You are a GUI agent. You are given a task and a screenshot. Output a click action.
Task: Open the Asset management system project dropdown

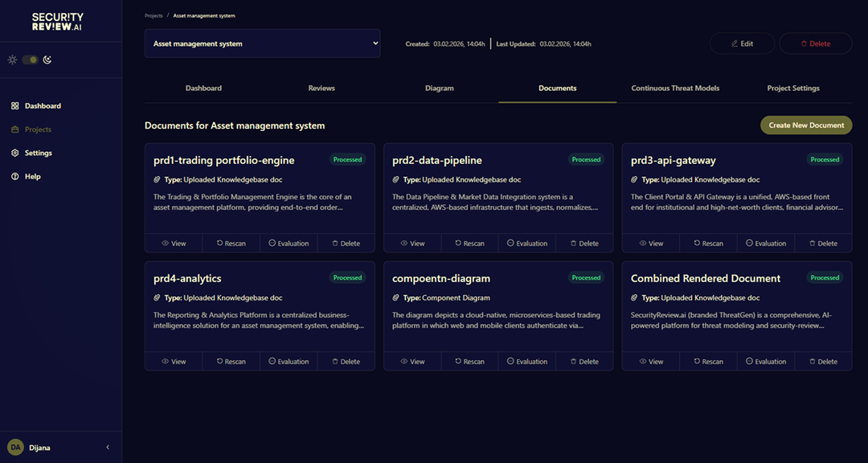262,43
